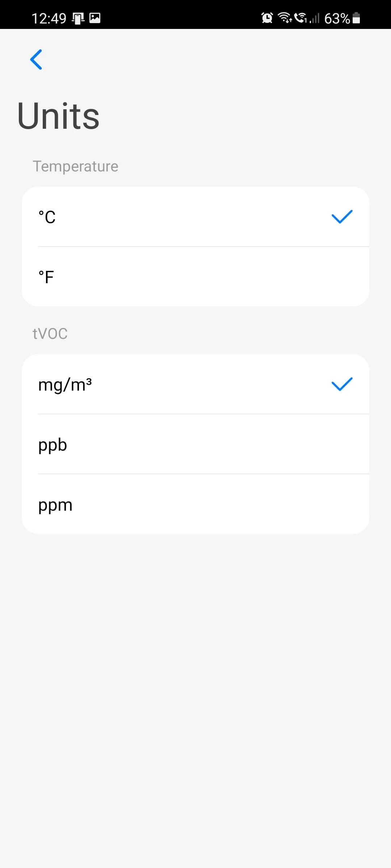Tap the cellular signal bars icon
Screen dimensions: 391x868
click(x=315, y=18)
